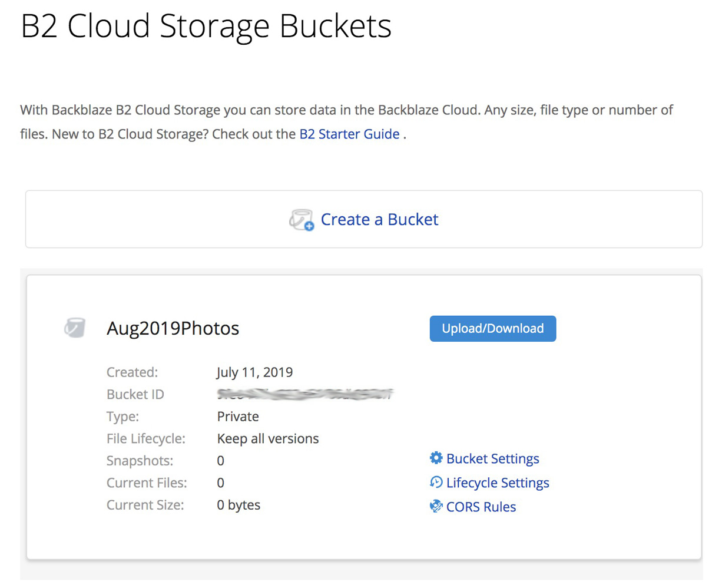
Task: Click the B2 Cloud Storage Buckets heading
Action: coord(206,26)
